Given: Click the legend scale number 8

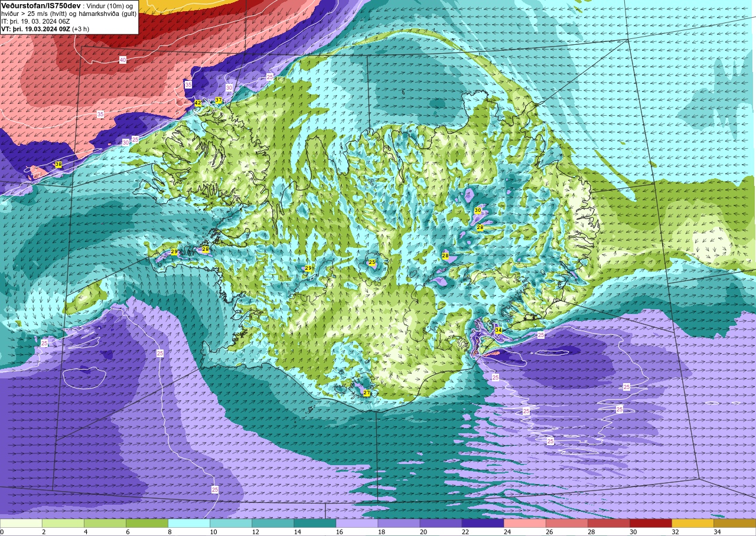Looking at the screenshot, I should 168,532.
